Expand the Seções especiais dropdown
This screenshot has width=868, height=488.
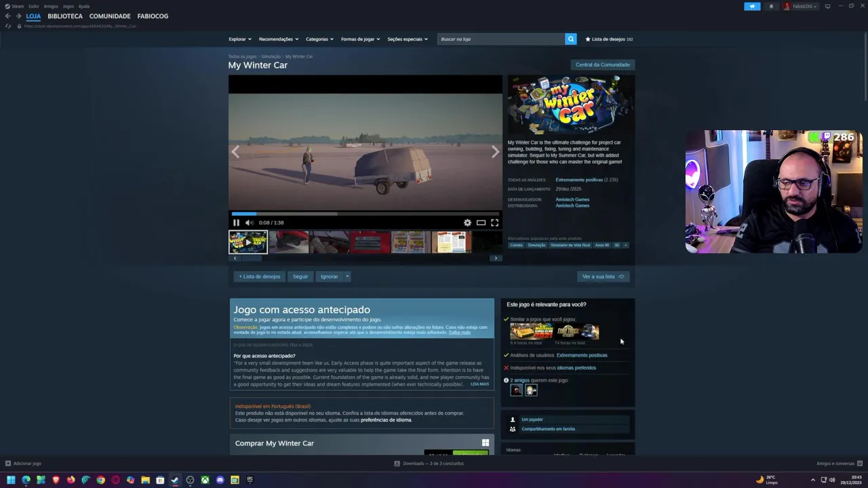pos(407,39)
